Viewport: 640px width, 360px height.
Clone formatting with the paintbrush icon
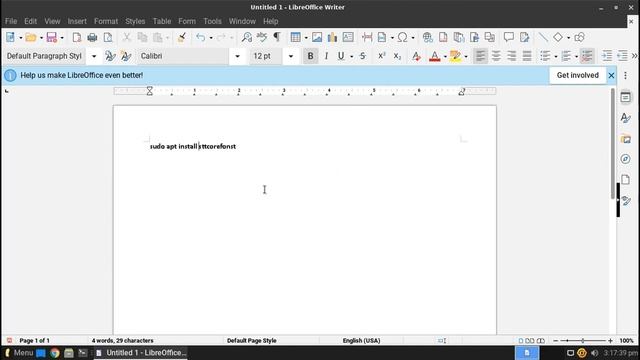182,38
